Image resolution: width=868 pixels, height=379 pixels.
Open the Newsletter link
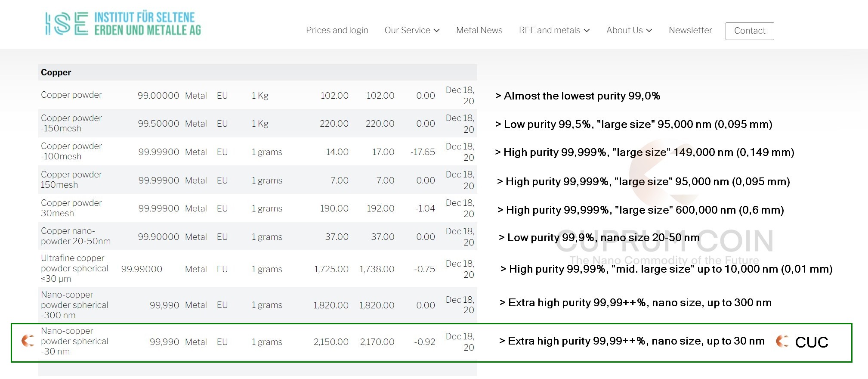click(x=690, y=30)
